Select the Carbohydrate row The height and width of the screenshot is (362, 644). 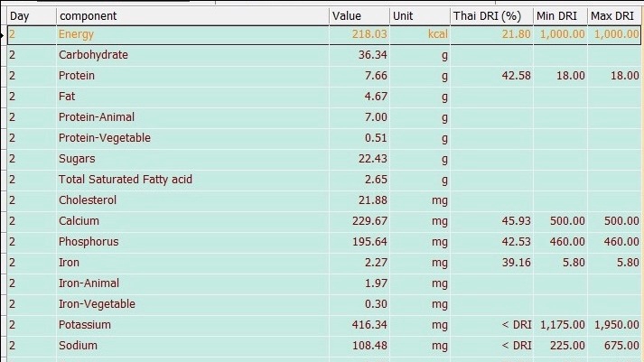(324, 55)
